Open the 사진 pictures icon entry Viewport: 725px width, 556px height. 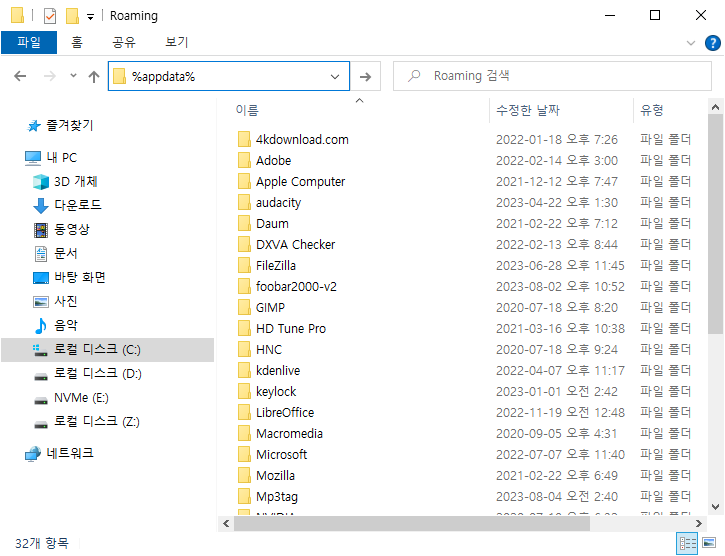[41, 302]
